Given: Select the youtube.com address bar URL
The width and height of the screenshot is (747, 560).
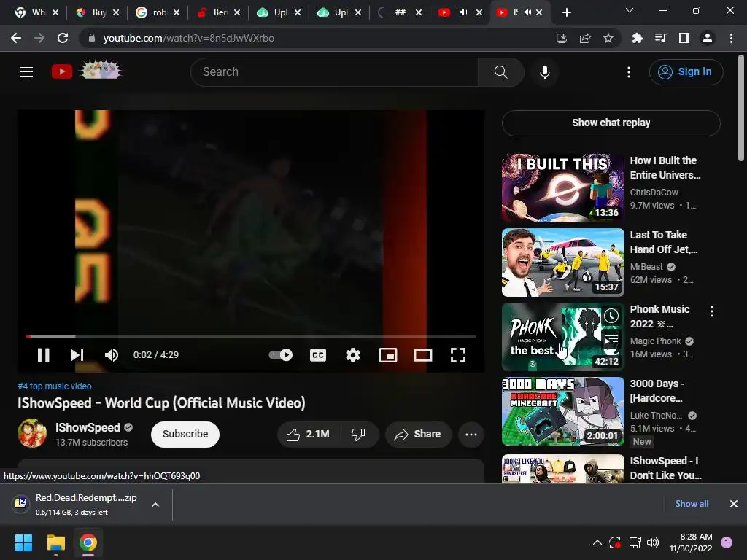Looking at the screenshot, I should tap(189, 38).
